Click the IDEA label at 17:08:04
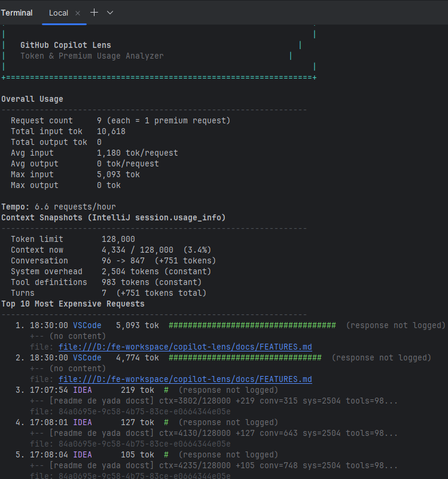 click(83, 455)
